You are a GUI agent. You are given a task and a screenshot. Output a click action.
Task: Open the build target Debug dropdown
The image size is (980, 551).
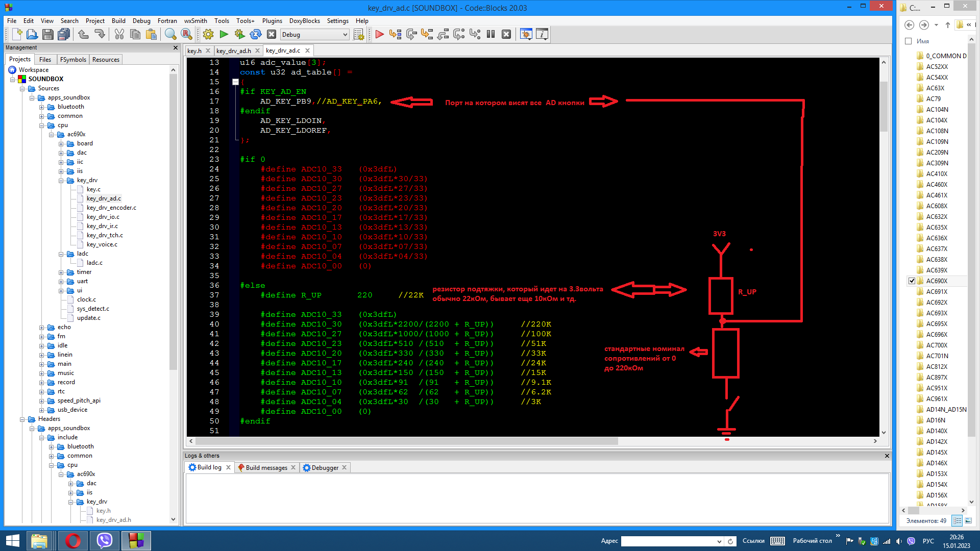pos(314,35)
